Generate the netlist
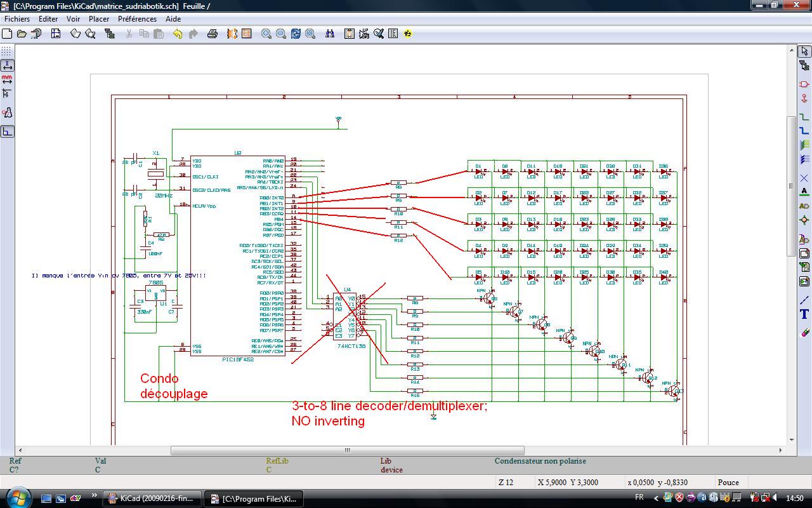The image size is (812, 508). (x=350, y=34)
